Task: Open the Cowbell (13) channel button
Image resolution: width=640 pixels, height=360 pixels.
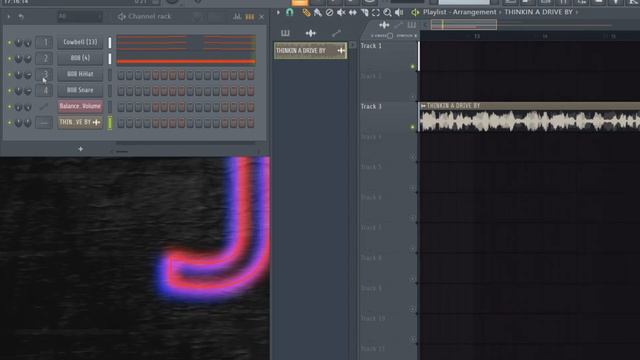Action: [80, 42]
